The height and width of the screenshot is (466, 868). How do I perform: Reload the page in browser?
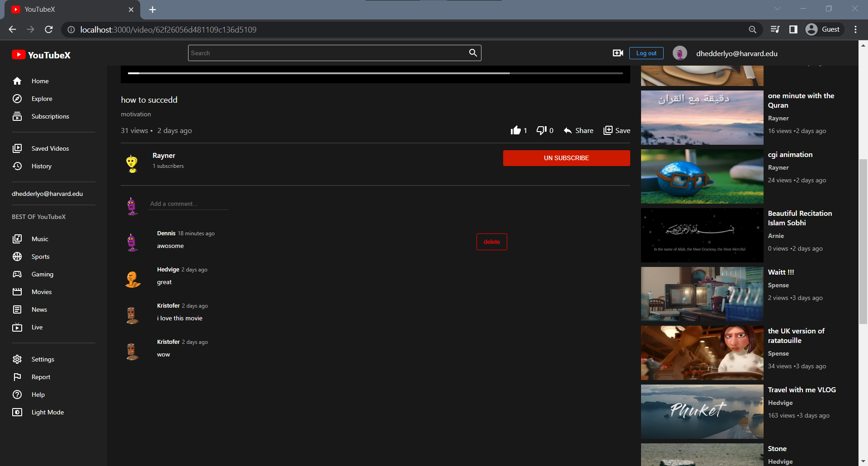49,29
